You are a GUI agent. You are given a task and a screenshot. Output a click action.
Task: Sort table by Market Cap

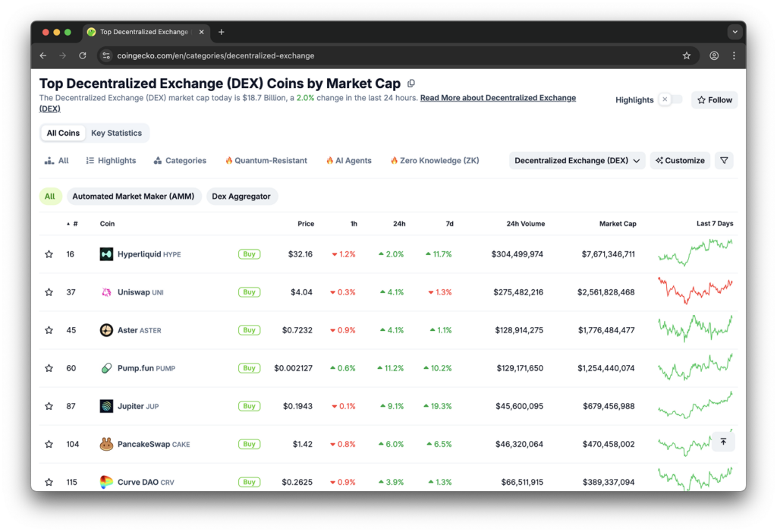pyautogui.click(x=618, y=224)
